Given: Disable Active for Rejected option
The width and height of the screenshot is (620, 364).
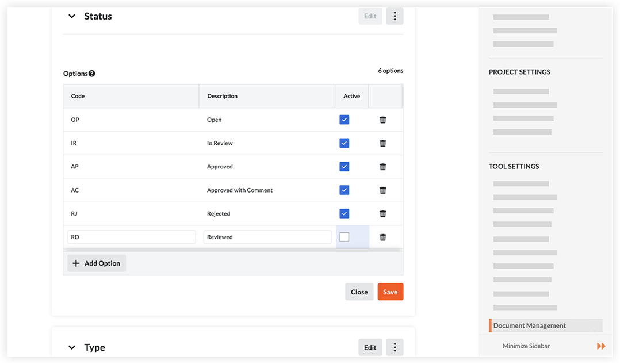Looking at the screenshot, I should 345,213.
